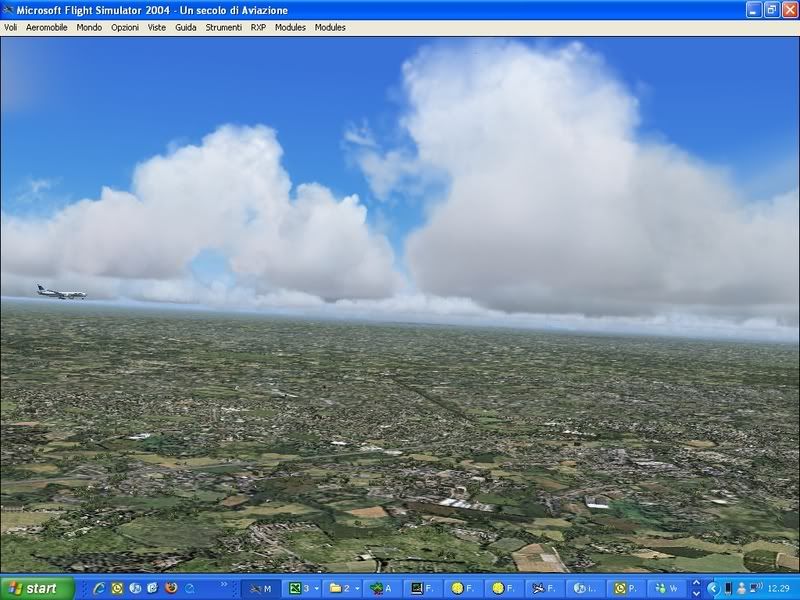Click the Flight Simulator title bar icon
The height and width of the screenshot is (600, 800).
point(8,10)
